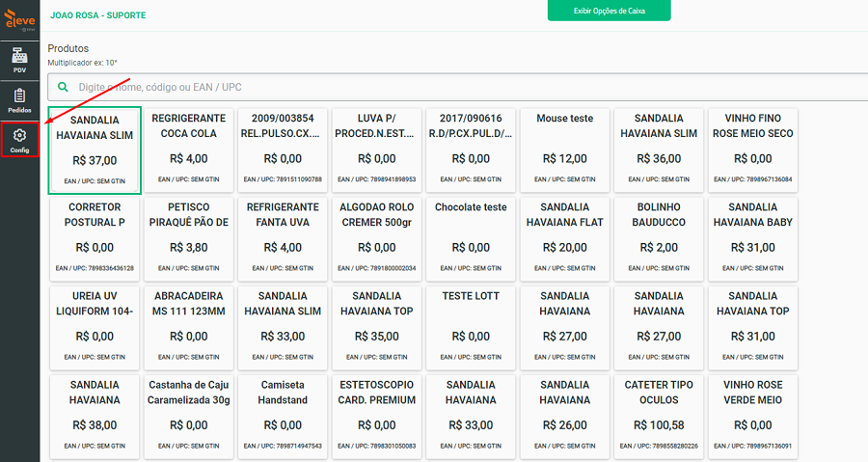Click the search magnifier icon

click(x=64, y=87)
